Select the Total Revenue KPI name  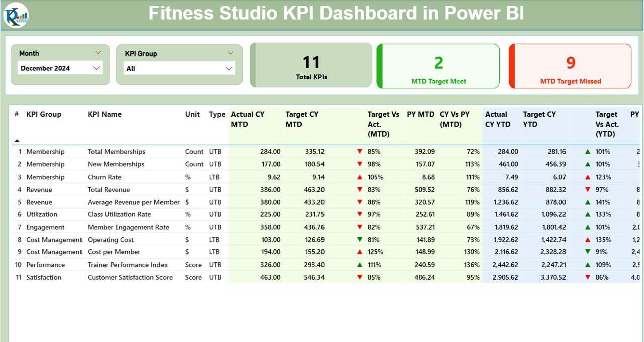[109, 189]
